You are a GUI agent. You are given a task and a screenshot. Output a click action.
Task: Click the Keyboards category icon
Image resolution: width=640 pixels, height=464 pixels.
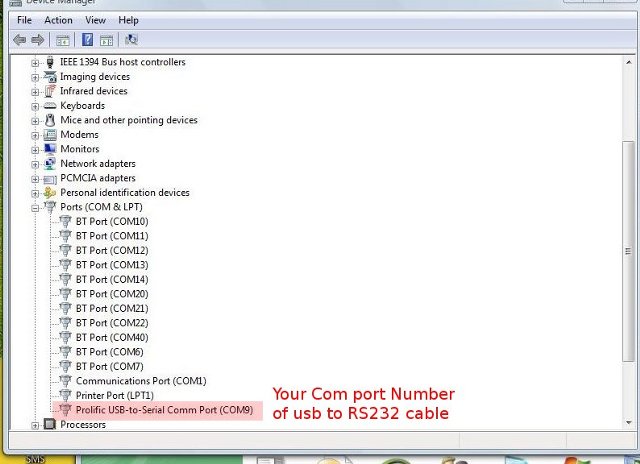click(50, 106)
